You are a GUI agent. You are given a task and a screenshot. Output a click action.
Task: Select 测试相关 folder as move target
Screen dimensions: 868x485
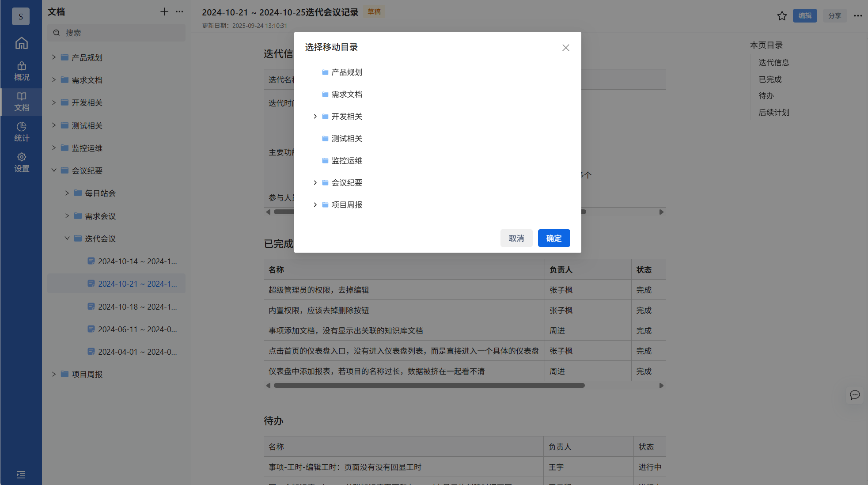[346, 139]
